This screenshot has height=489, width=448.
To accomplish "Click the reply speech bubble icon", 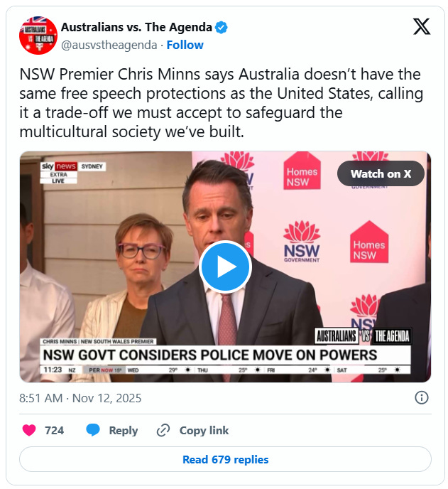I will (x=93, y=431).
